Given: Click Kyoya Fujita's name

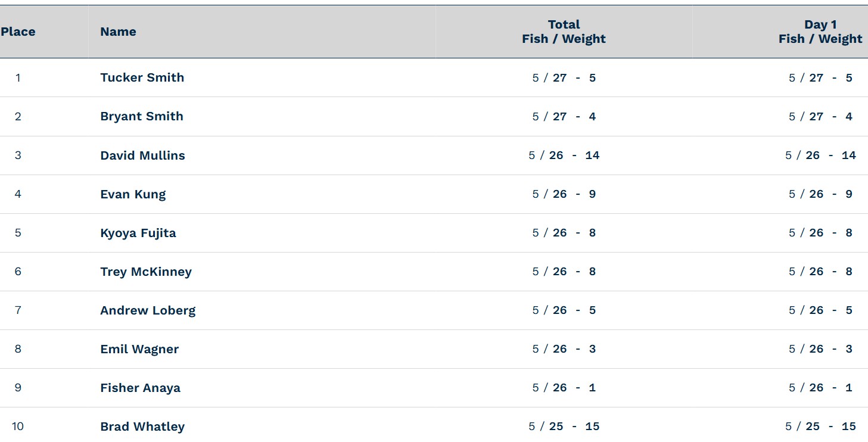Looking at the screenshot, I should point(138,233).
